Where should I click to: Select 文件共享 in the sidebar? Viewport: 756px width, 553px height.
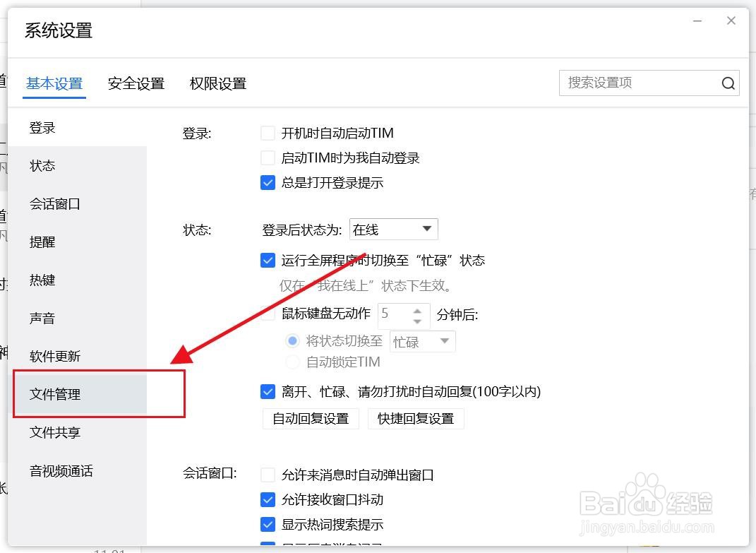point(77,432)
